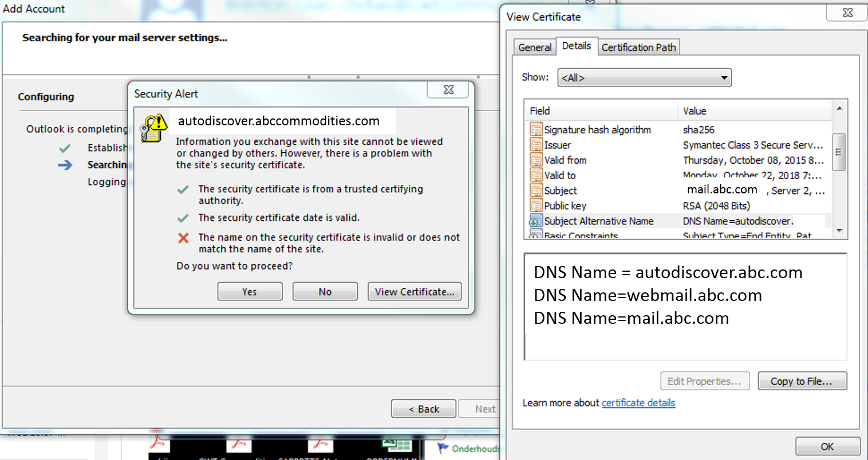
Task: Open the certificate details help link
Action: (638, 403)
